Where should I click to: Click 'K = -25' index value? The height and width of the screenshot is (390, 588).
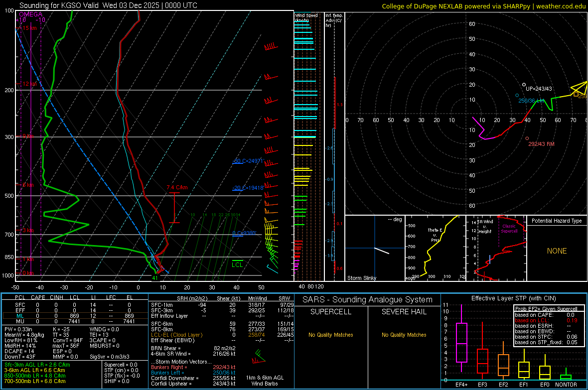61,329
